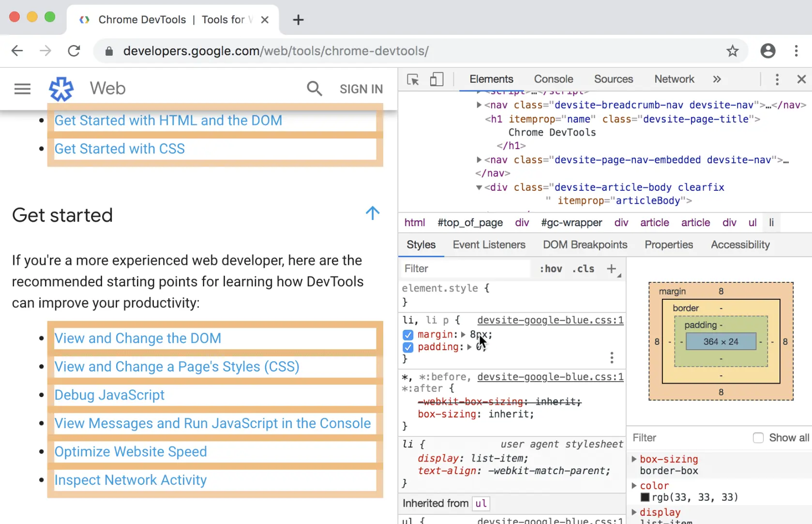This screenshot has width=812, height=524.
Task: Bookmark this page with the star icon
Action: 733,51
